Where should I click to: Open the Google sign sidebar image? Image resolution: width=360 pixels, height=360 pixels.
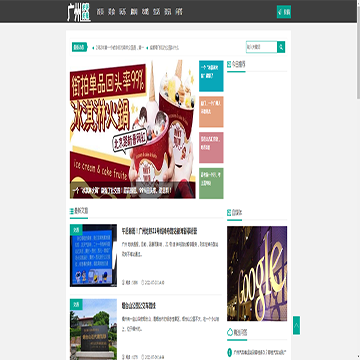tap(257, 274)
